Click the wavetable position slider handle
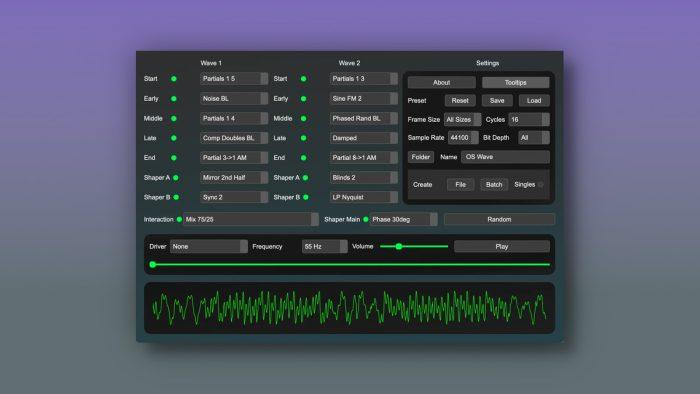The width and height of the screenshot is (700, 394). (153, 265)
